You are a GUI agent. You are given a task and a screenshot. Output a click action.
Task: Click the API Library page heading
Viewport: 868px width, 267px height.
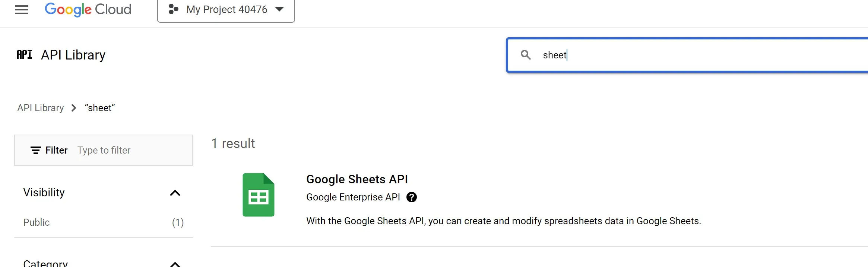click(73, 55)
